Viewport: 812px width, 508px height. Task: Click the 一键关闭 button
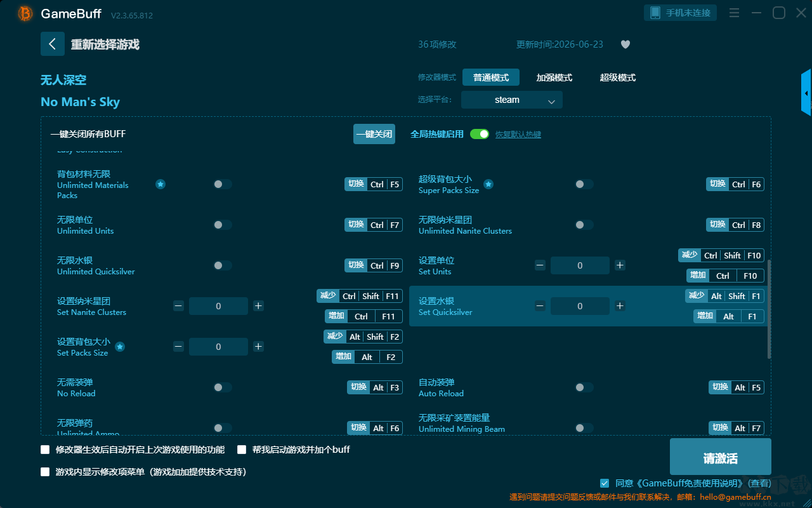pos(374,134)
